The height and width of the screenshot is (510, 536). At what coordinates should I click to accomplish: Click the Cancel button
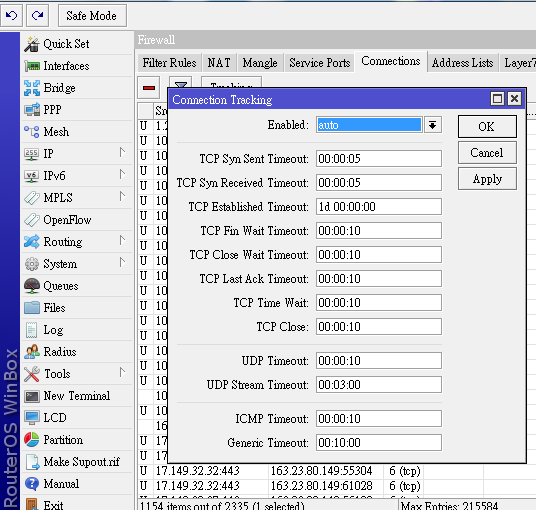click(x=487, y=152)
